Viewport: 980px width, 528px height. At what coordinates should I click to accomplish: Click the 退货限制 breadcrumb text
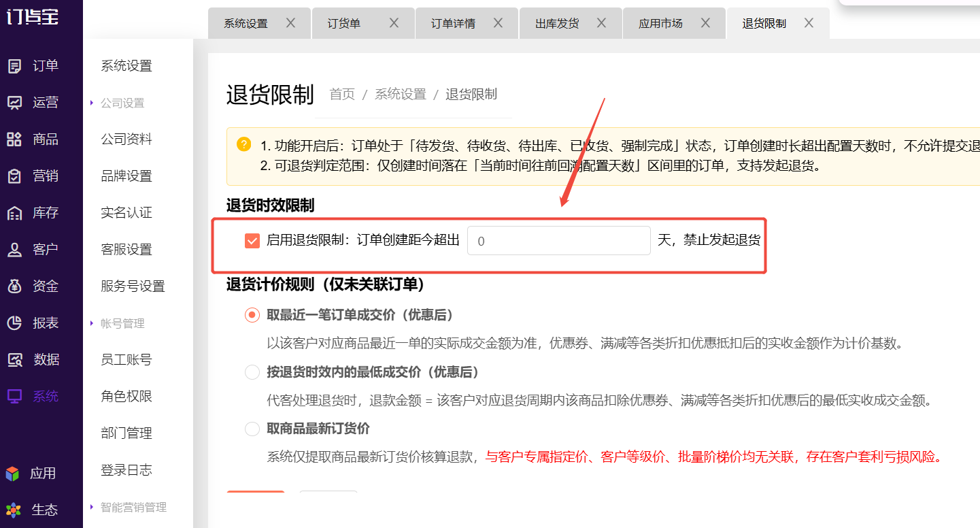coord(471,95)
